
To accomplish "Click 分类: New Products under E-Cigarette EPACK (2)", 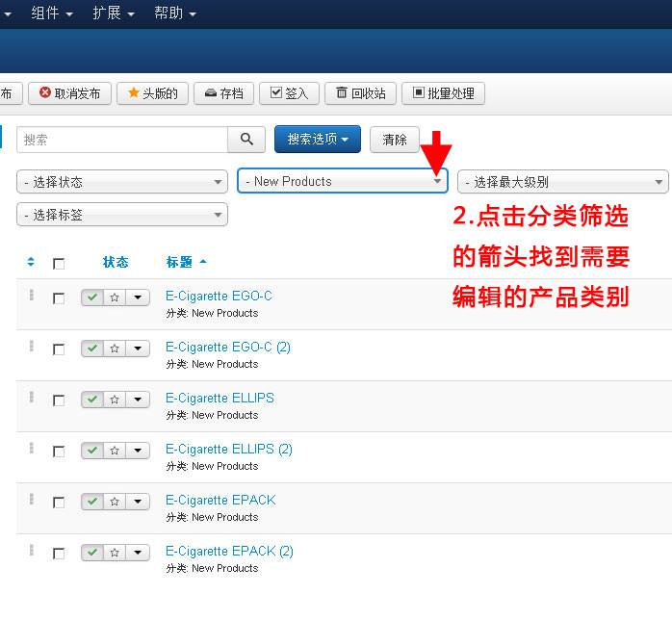I will tap(212, 568).
